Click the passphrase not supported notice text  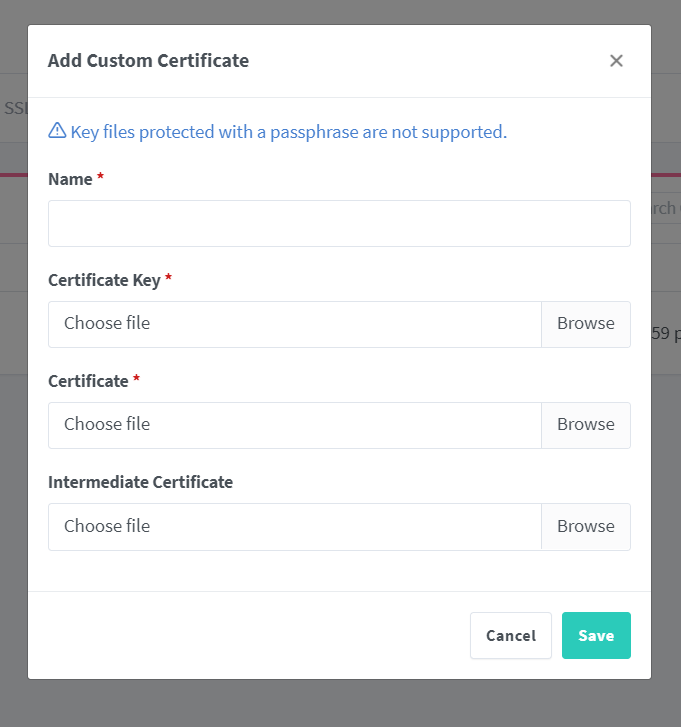pyautogui.click(x=288, y=131)
